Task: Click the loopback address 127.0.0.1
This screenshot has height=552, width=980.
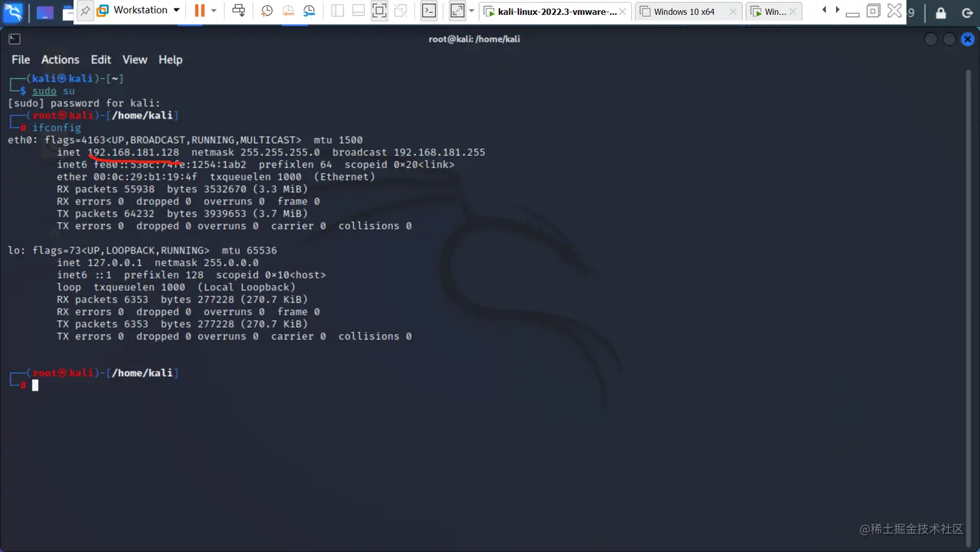Action: (x=115, y=263)
